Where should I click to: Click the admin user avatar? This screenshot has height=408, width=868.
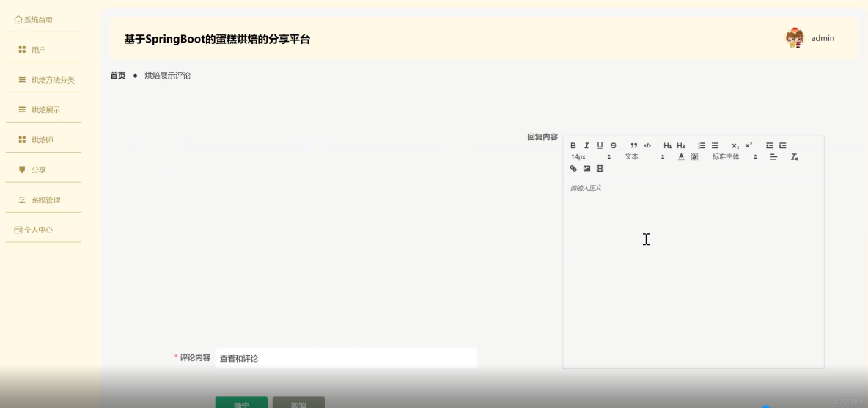pyautogui.click(x=795, y=38)
